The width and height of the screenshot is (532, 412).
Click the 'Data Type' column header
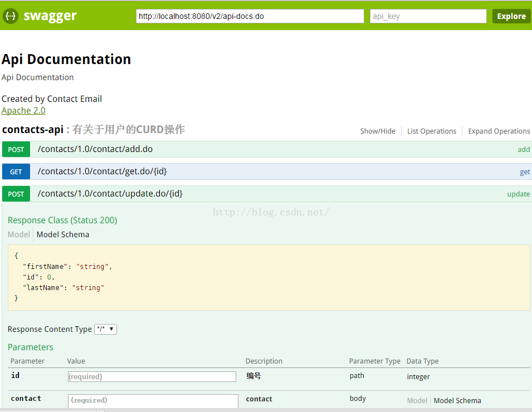[422, 361]
